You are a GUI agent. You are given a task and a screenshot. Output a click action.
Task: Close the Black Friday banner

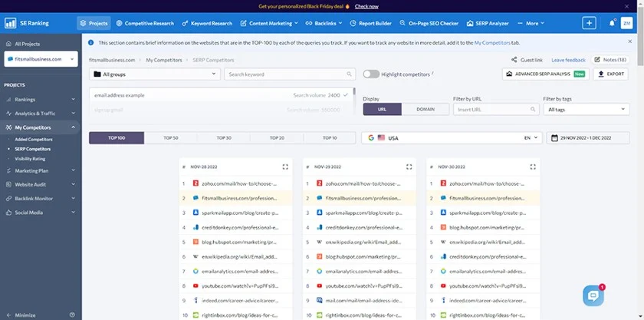(x=627, y=6)
